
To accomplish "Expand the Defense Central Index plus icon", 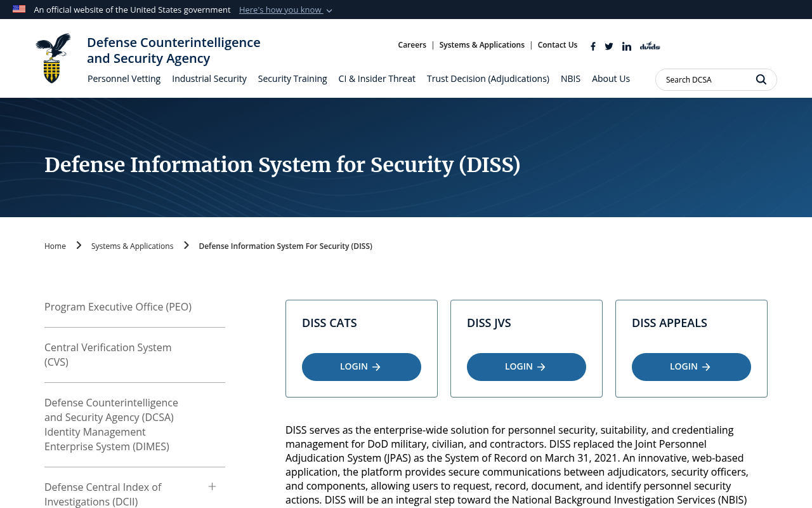I will [213, 486].
